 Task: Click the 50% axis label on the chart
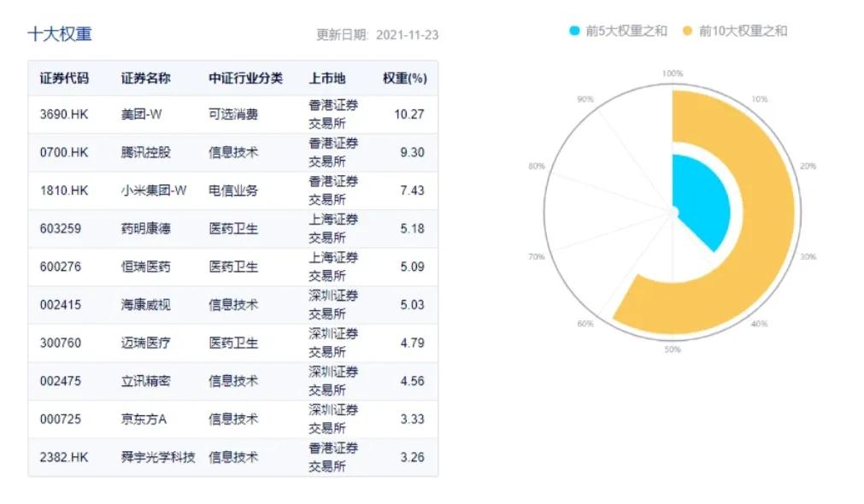point(673,349)
